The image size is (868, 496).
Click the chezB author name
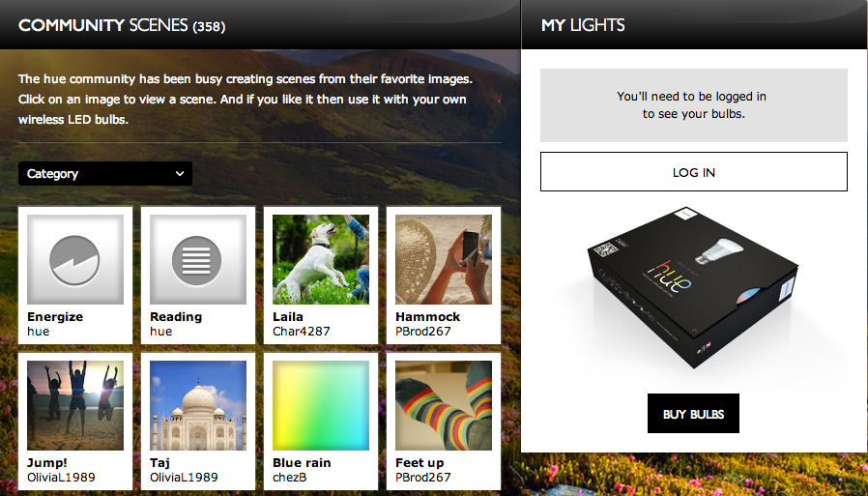tap(290, 478)
